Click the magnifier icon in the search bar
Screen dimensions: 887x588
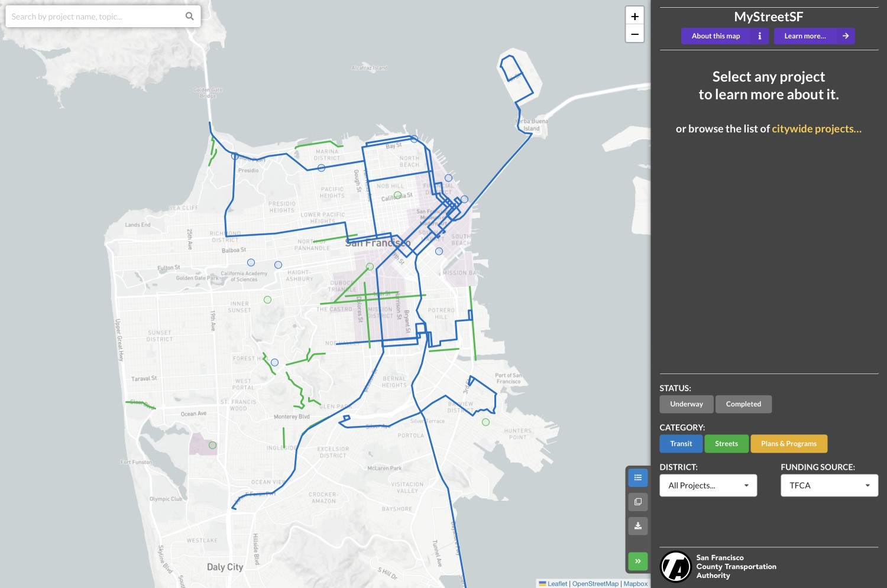189,16
